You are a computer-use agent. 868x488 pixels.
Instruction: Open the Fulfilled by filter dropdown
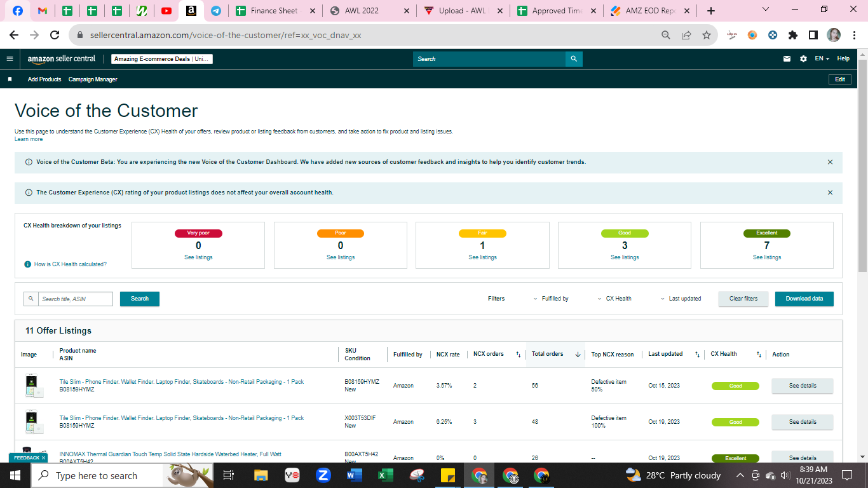pyautogui.click(x=550, y=299)
